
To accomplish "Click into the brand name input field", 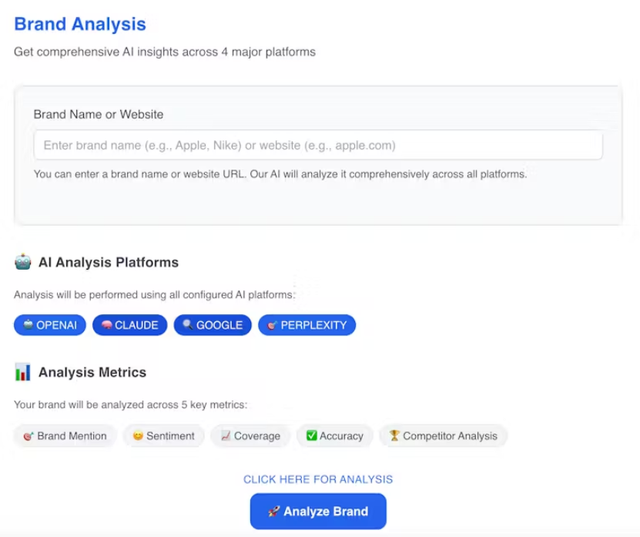I will click(x=318, y=145).
